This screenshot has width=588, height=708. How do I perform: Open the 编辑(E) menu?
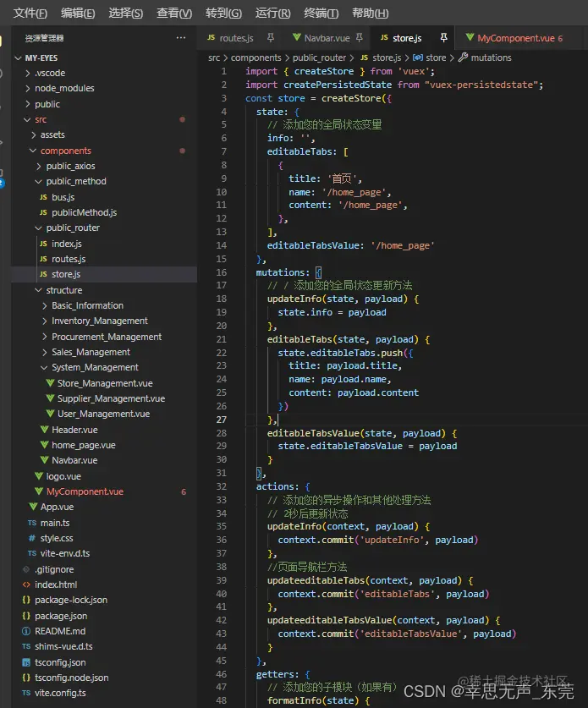(x=78, y=13)
